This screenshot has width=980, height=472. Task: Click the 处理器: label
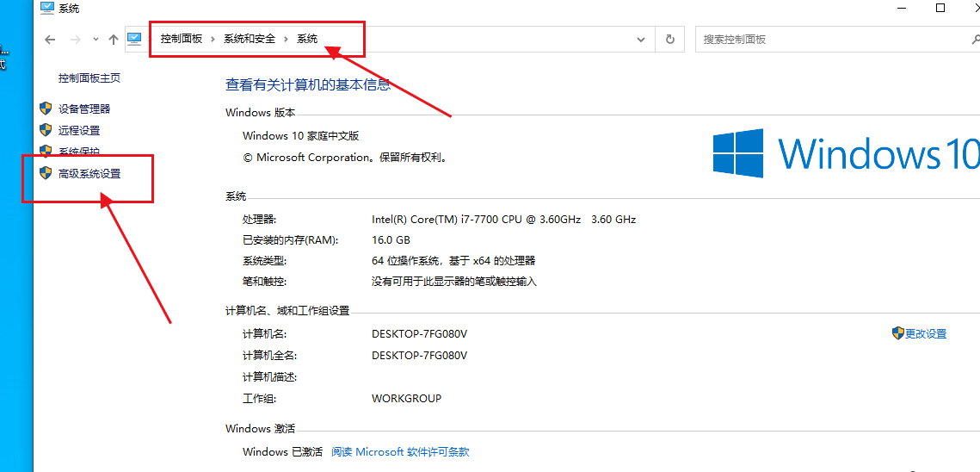(259, 219)
